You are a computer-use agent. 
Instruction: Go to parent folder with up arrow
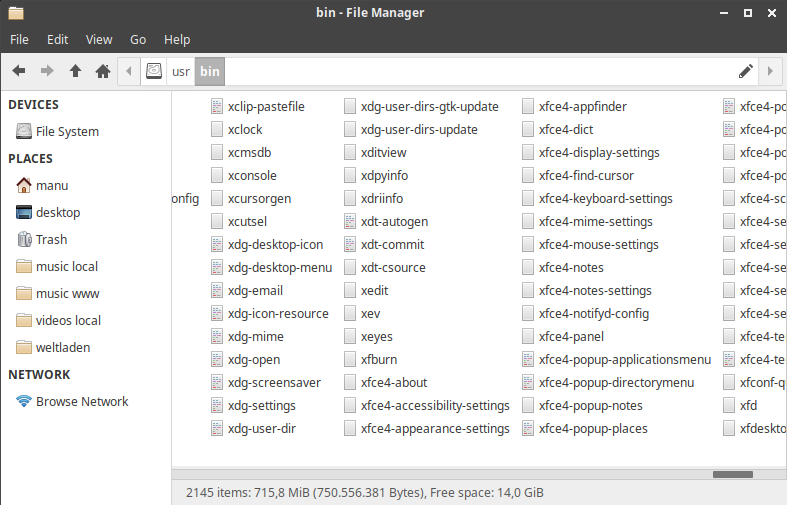point(75,71)
